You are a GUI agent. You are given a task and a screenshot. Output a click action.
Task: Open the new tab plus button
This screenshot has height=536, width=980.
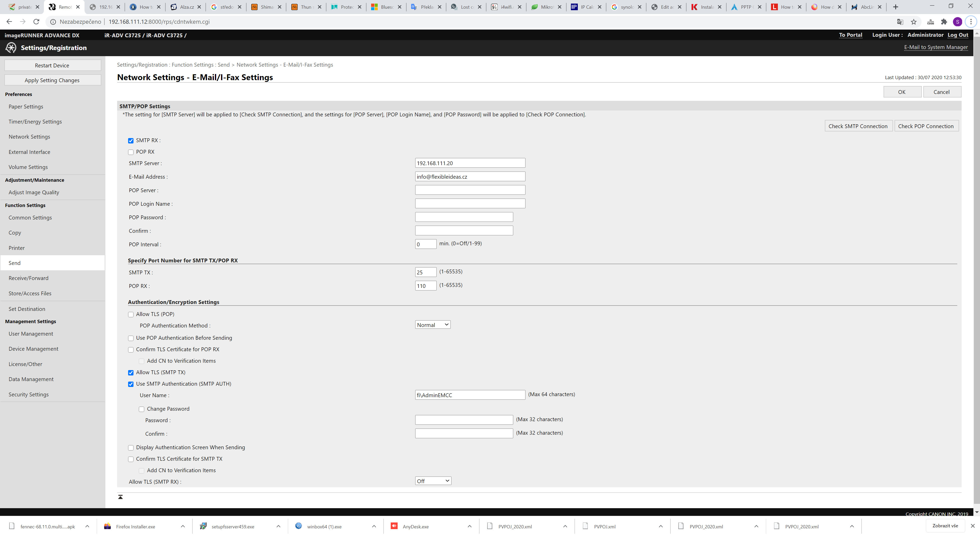(896, 7)
